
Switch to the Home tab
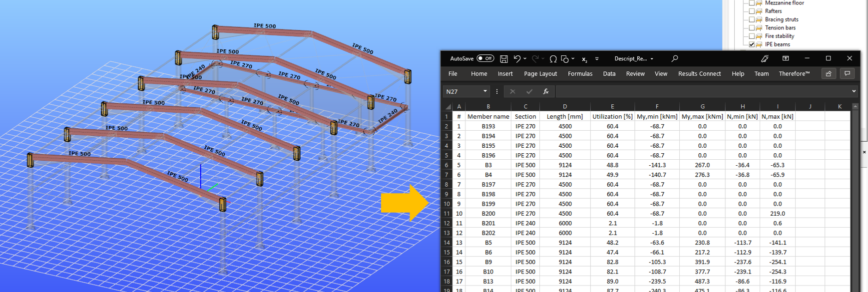(x=479, y=73)
